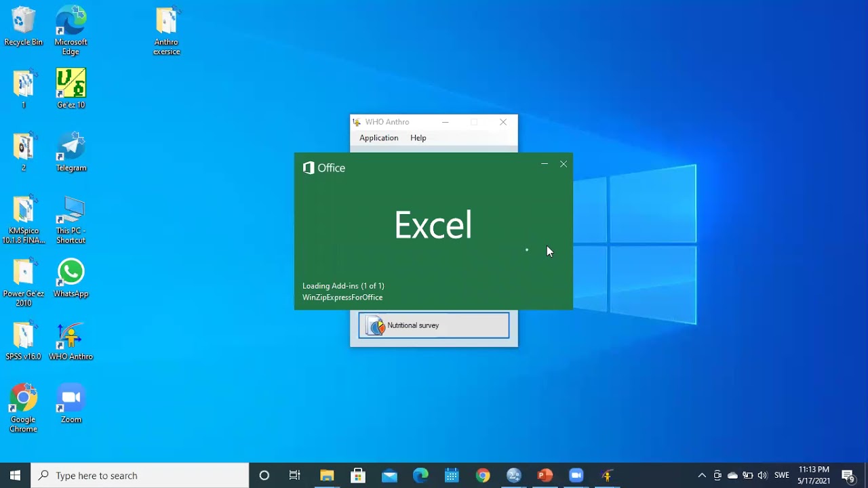Switch to Zoom on the taskbar
Screen dimensions: 868x488
[x=576, y=475]
